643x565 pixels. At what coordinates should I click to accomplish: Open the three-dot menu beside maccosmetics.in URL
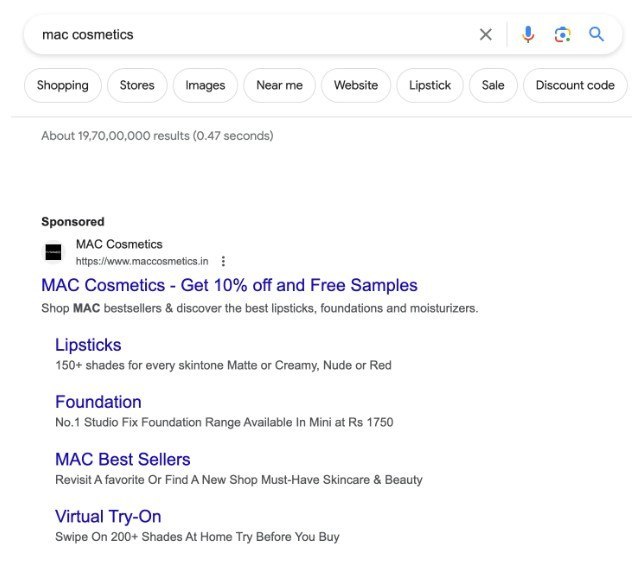pyautogui.click(x=223, y=261)
